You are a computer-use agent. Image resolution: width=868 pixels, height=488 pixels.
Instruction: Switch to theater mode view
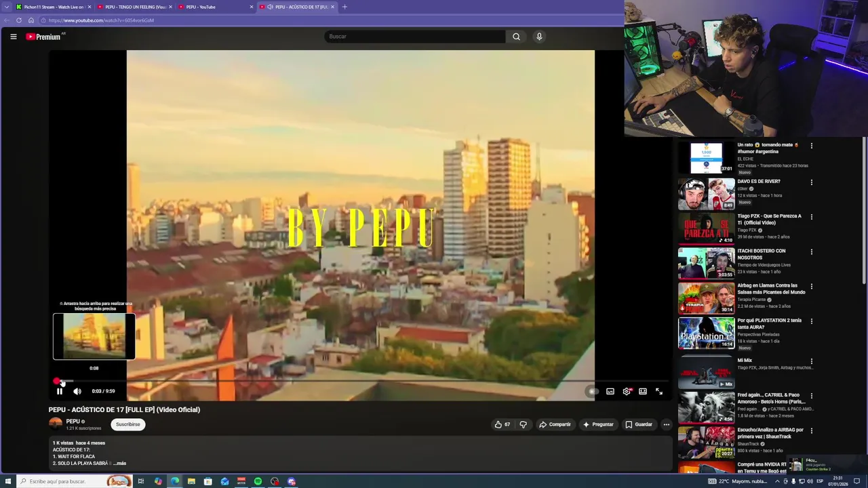pos(643,391)
